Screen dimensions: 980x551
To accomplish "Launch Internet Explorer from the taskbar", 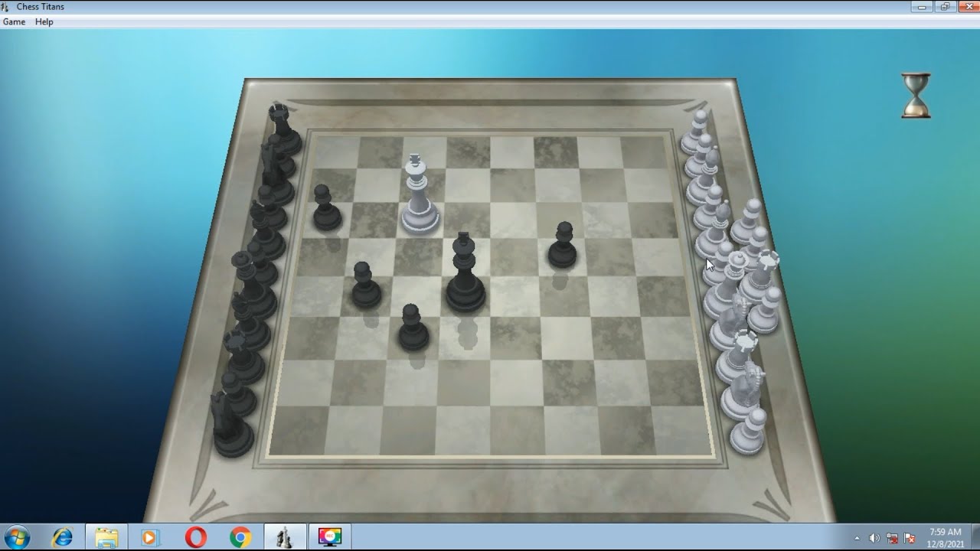I will pos(63,537).
